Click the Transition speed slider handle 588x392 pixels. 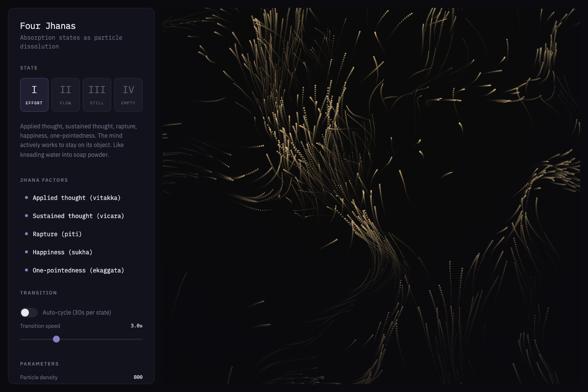click(x=56, y=339)
